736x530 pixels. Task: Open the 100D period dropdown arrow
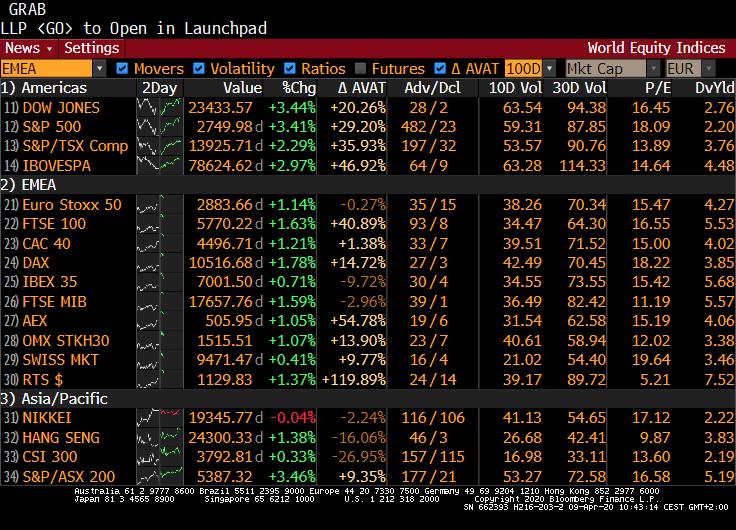tap(549, 69)
